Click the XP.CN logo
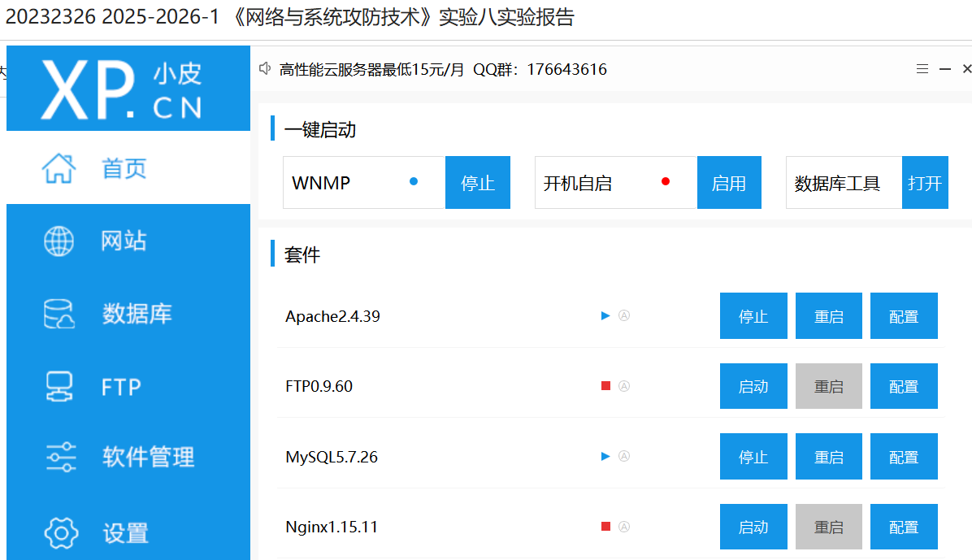This screenshot has width=972, height=560. click(122, 89)
